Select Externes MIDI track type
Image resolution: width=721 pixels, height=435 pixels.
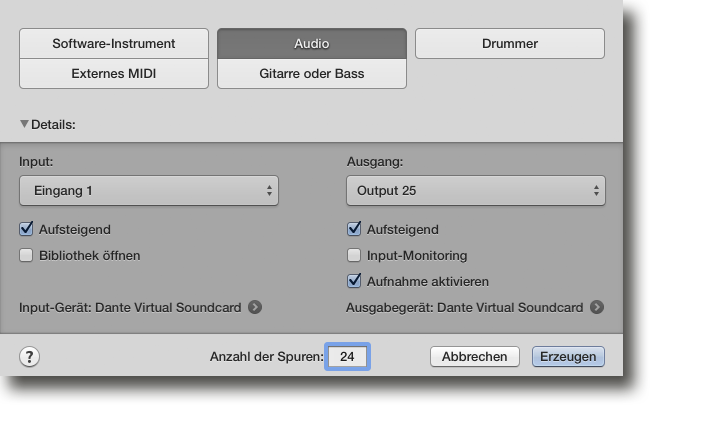(114, 74)
